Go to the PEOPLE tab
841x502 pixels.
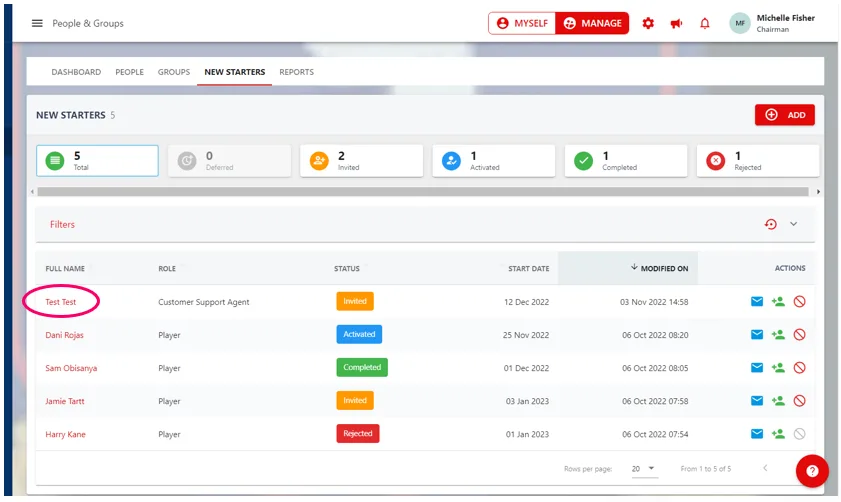point(129,72)
